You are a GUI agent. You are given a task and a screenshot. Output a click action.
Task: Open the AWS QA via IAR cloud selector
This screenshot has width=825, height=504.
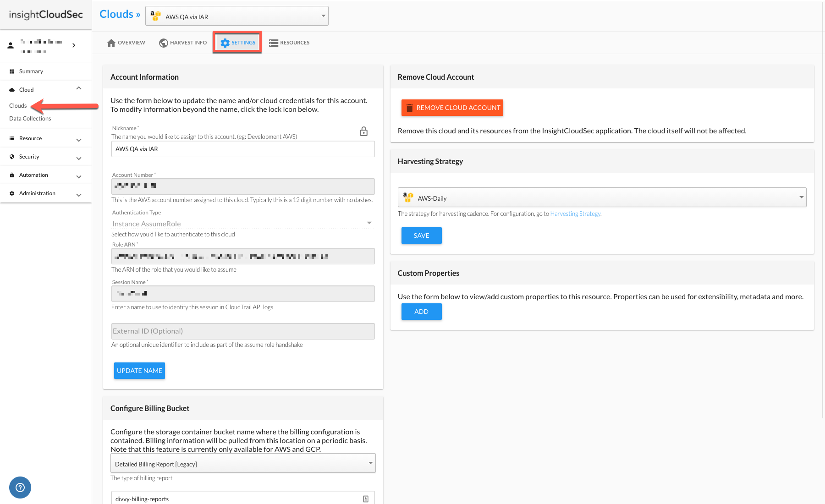[237, 16]
